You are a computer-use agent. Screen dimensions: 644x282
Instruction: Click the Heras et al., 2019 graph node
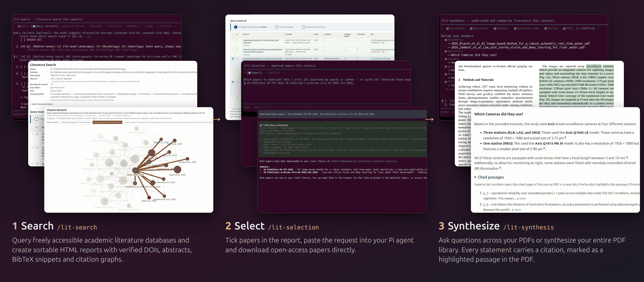click(135, 170)
